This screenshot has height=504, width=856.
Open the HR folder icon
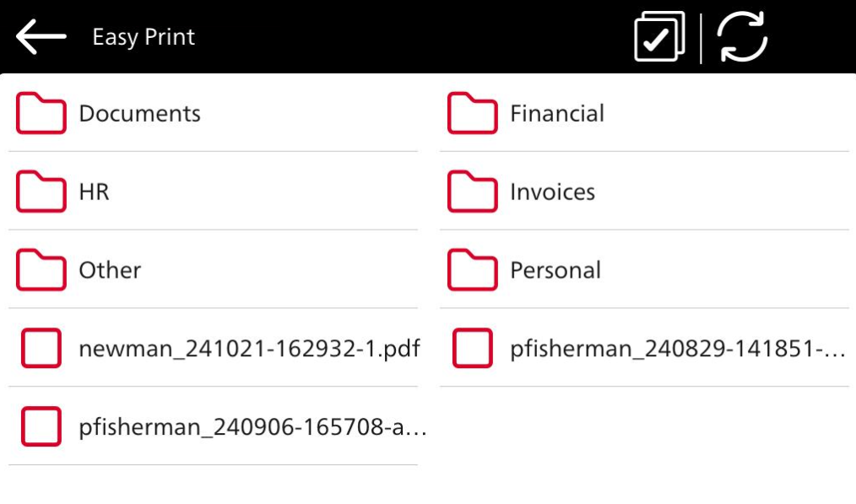click(x=41, y=192)
